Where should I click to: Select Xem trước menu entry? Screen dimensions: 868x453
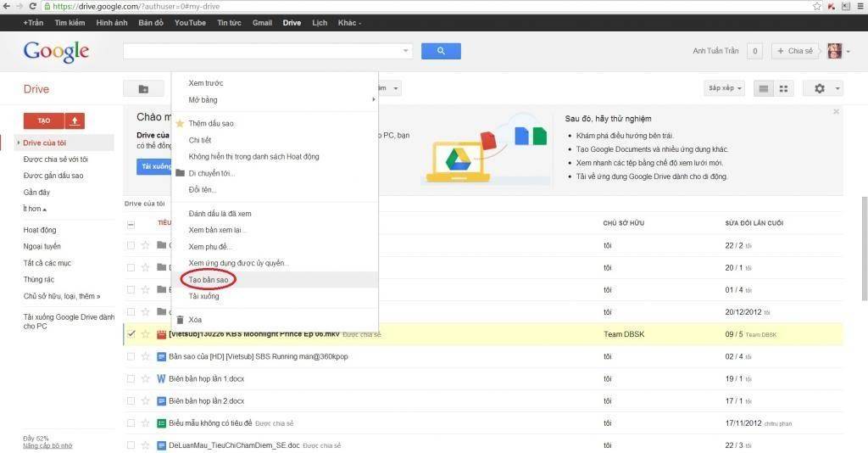click(x=205, y=83)
